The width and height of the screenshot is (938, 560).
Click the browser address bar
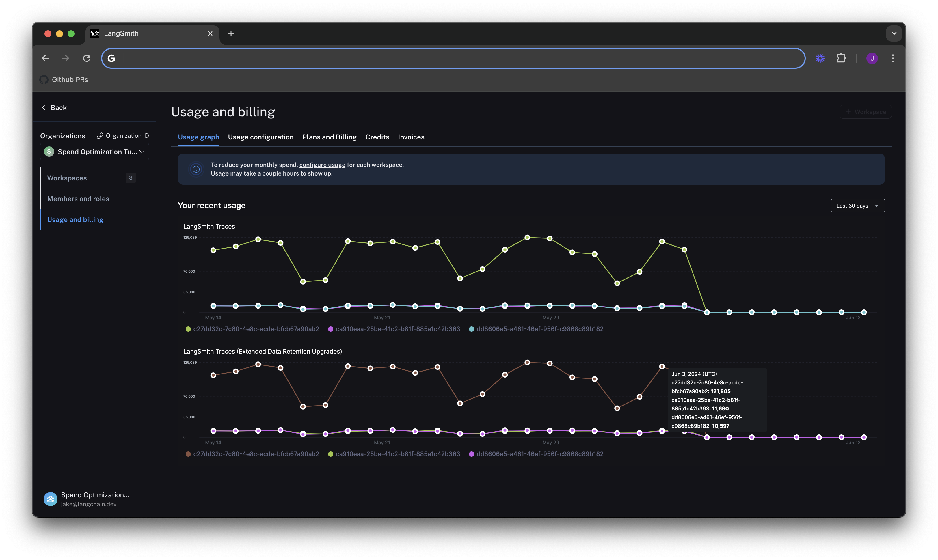[x=453, y=59]
